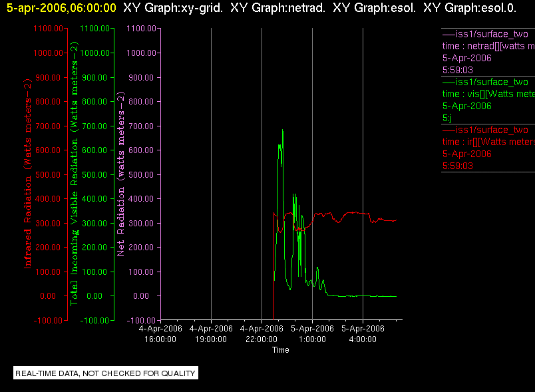Click green 700.00 tick on visible axis
The image size is (535, 392).
(x=94, y=126)
